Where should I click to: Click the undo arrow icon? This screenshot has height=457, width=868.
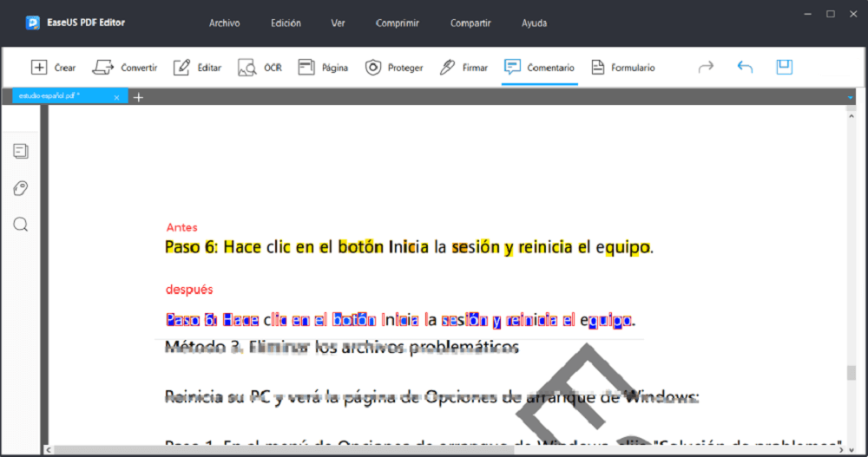(x=745, y=68)
